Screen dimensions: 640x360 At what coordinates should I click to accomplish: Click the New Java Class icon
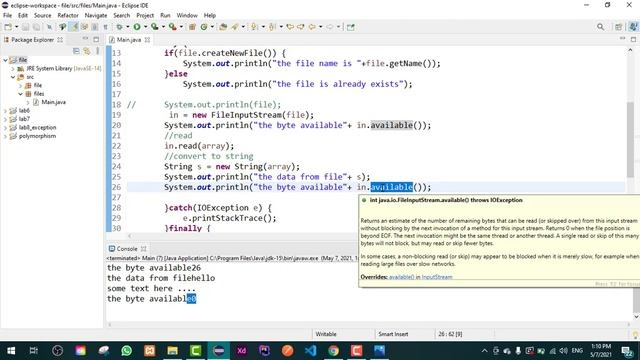pyautogui.click(x=203, y=27)
